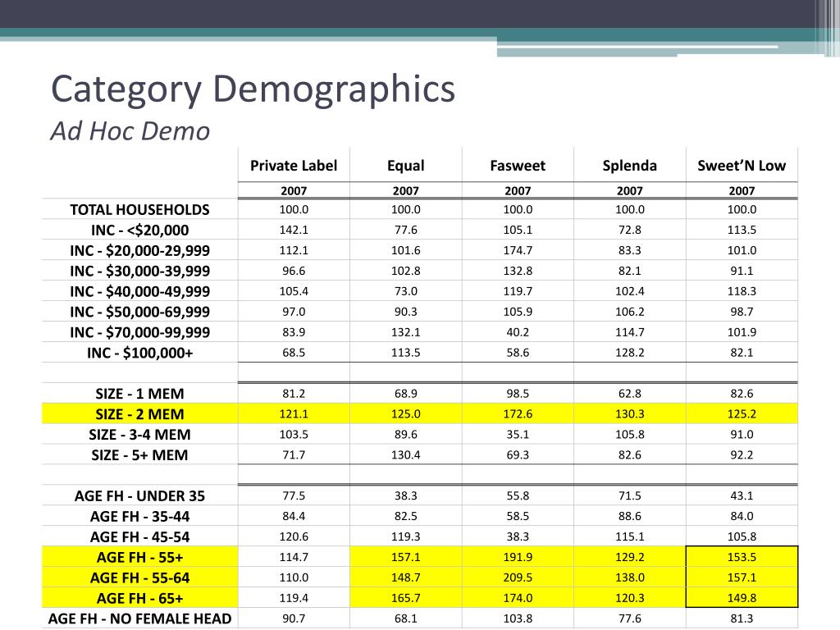Select Private Label value 120.6 for AGE FH 45-54
Viewport: 840px width, 630px height.
pos(294,536)
